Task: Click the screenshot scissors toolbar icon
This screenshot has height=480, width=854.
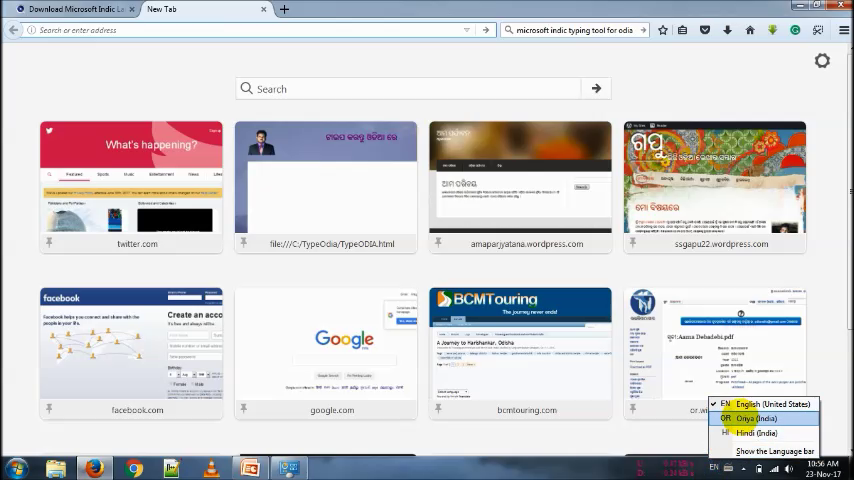Action: [x=818, y=30]
